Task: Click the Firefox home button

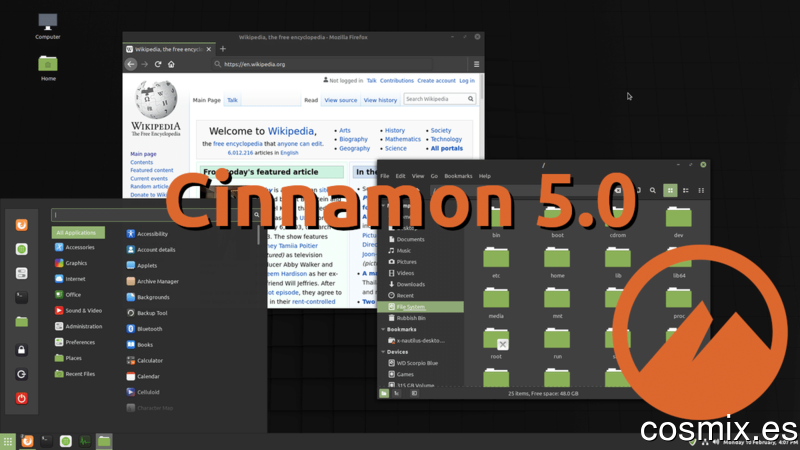Action: 171,64
